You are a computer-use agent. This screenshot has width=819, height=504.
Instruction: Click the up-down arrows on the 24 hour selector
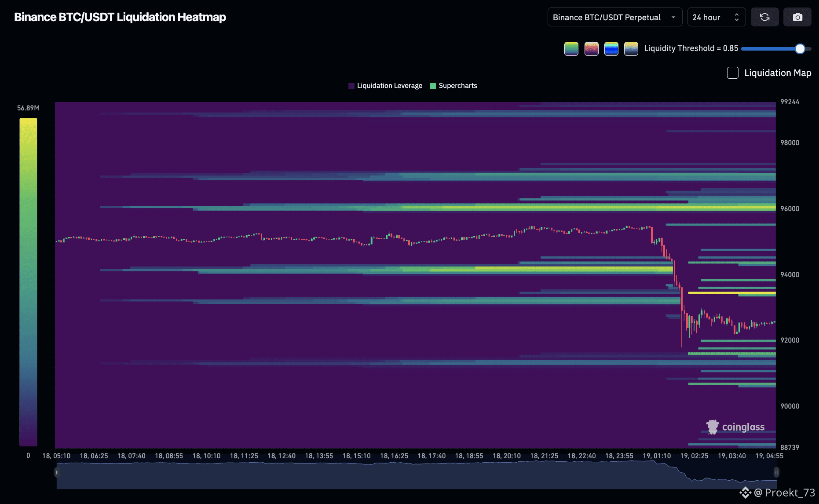click(737, 17)
